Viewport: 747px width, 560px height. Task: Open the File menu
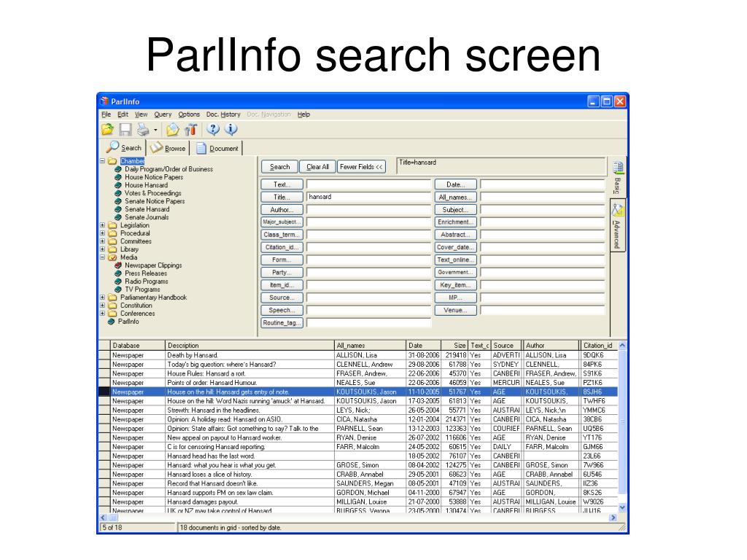point(106,114)
